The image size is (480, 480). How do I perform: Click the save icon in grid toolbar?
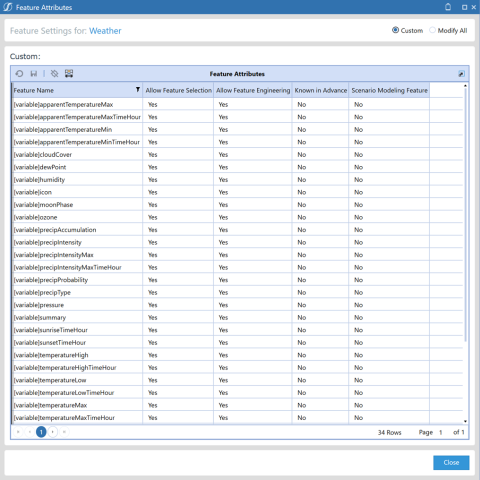pos(34,74)
